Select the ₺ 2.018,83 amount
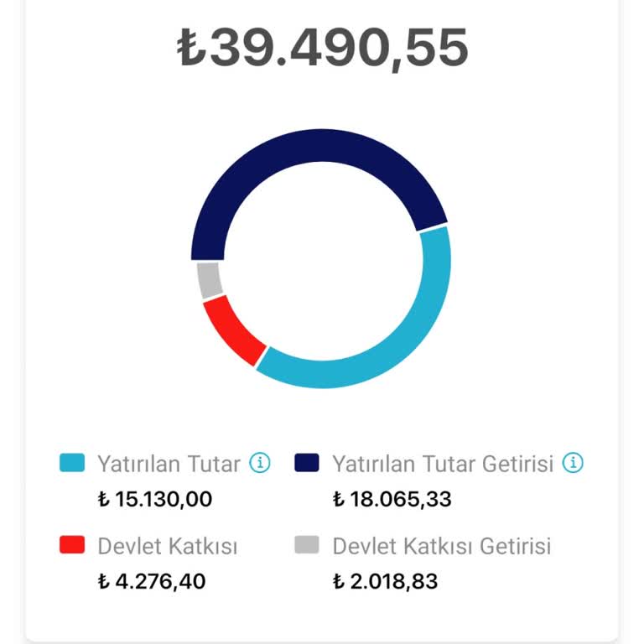The width and height of the screenshot is (644, 644). (385, 582)
